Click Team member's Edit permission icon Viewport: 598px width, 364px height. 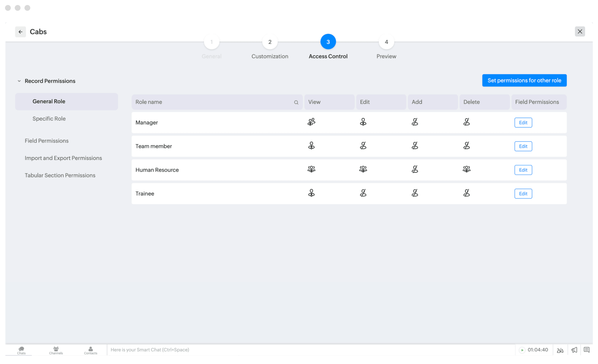pyautogui.click(x=363, y=146)
